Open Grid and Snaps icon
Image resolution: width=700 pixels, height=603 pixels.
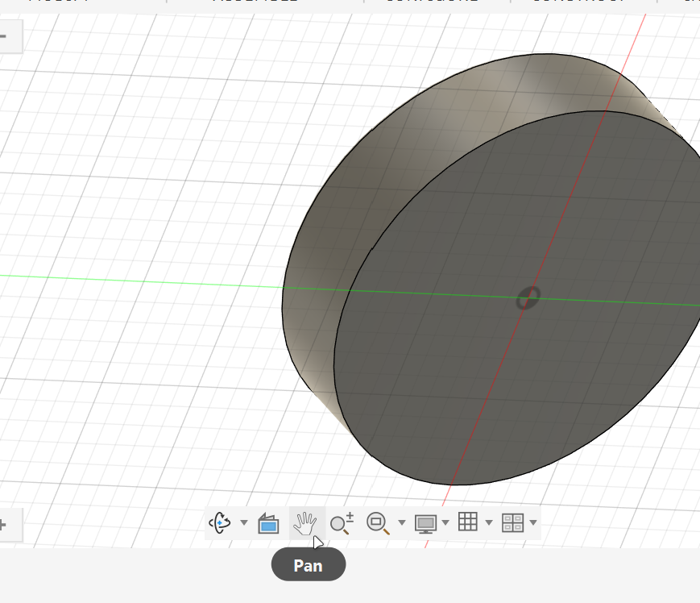tap(468, 522)
